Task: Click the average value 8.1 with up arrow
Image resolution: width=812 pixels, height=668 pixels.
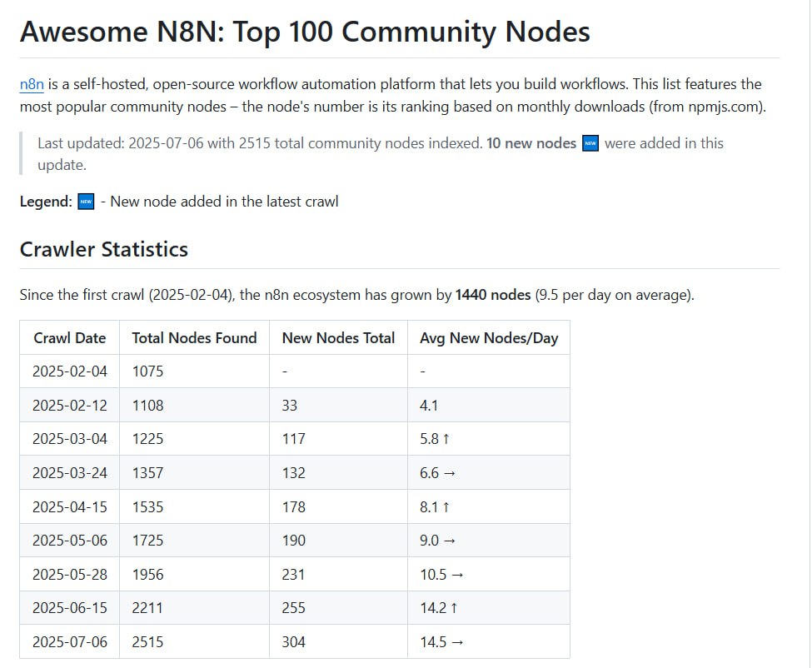Action: [x=435, y=506]
